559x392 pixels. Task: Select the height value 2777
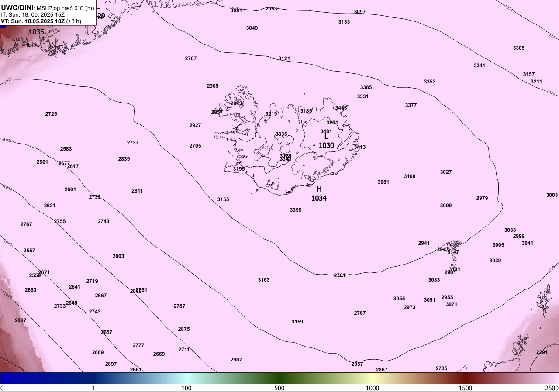[x=138, y=345]
